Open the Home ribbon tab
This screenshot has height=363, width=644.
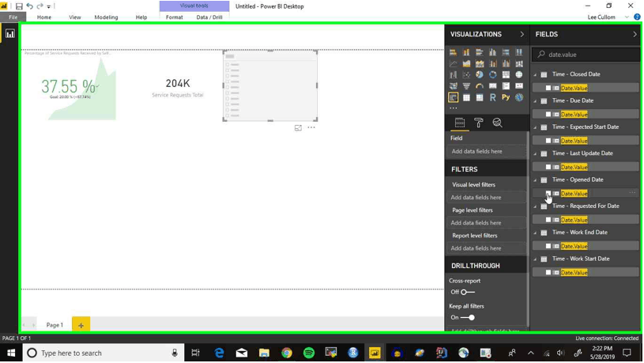(44, 17)
